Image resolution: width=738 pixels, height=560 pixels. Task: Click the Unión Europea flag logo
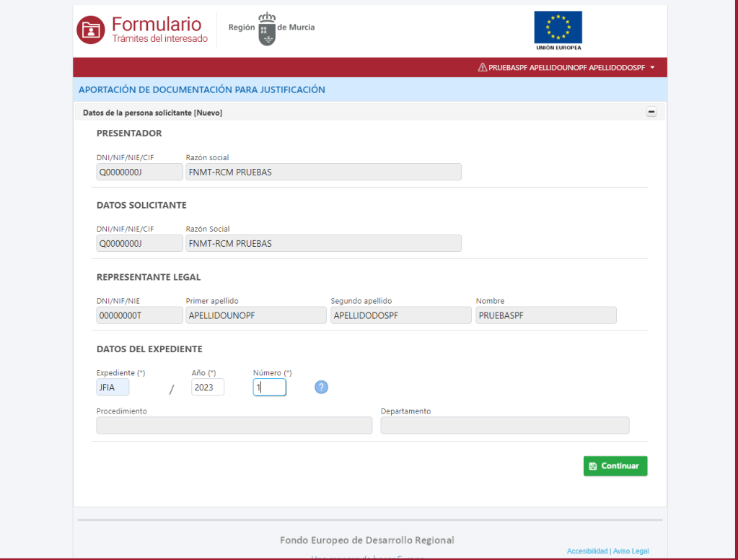click(x=558, y=30)
